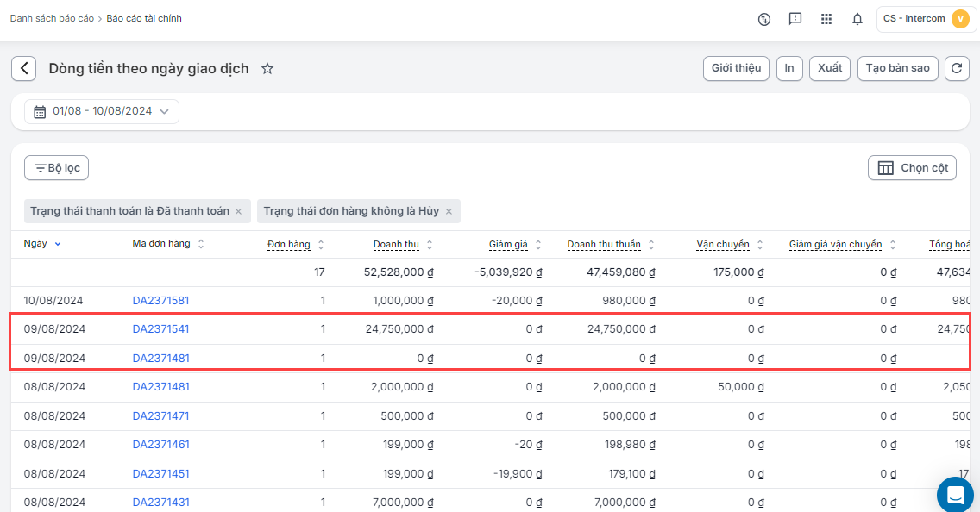Open the apps grid menu
This screenshot has width=980, height=512.
826,19
